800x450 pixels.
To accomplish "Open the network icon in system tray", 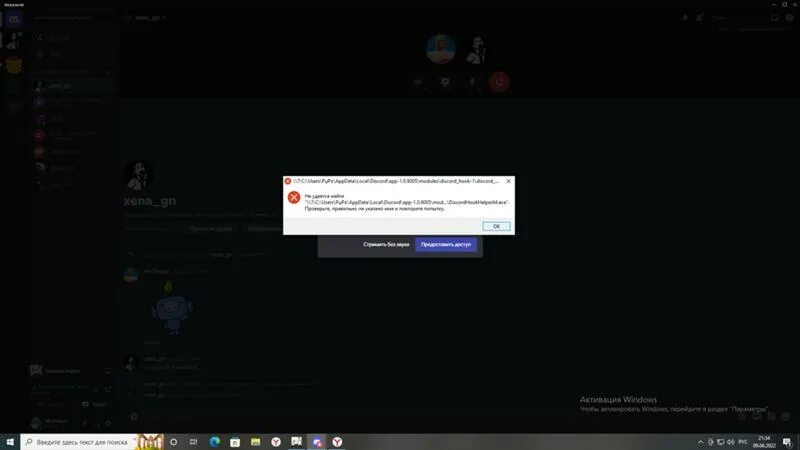I will point(720,442).
